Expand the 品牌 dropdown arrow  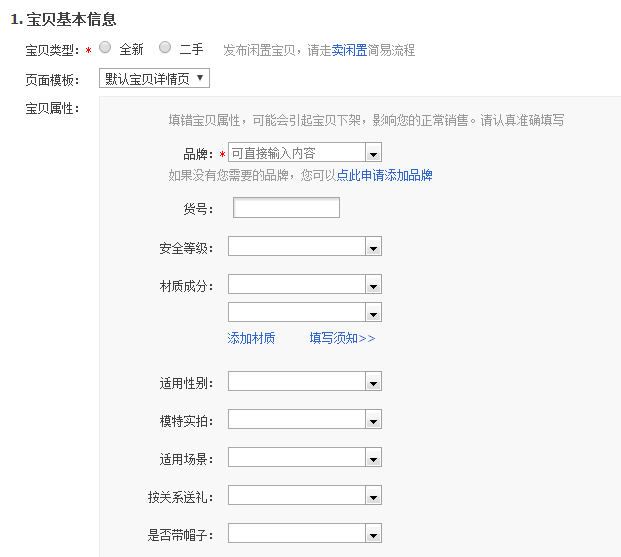[373, 154]
